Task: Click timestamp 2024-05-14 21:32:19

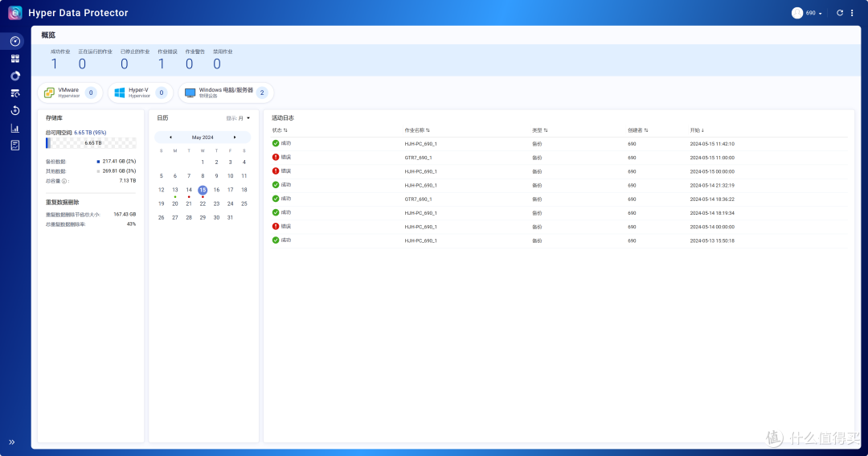Action: click(712, 186)
